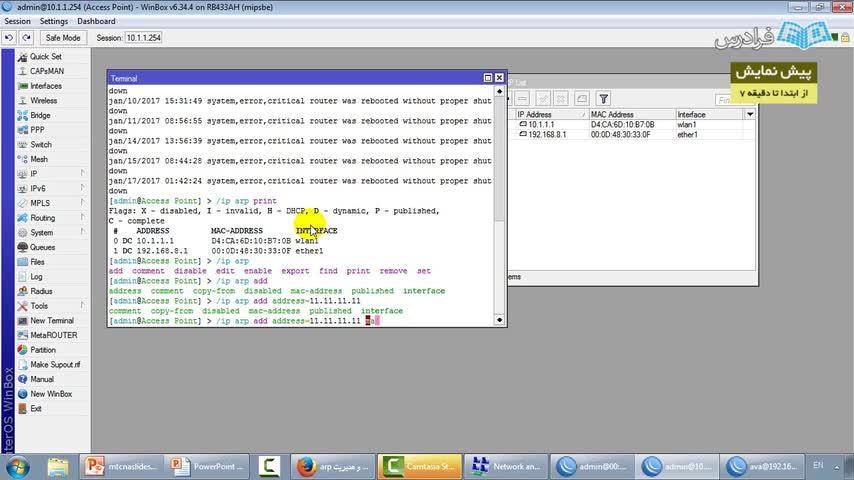This screenshot has height=480, width=854.
Task: Click the Enable checkmark icon in ARP List toolbar
Action: click(x=542, y=99)
